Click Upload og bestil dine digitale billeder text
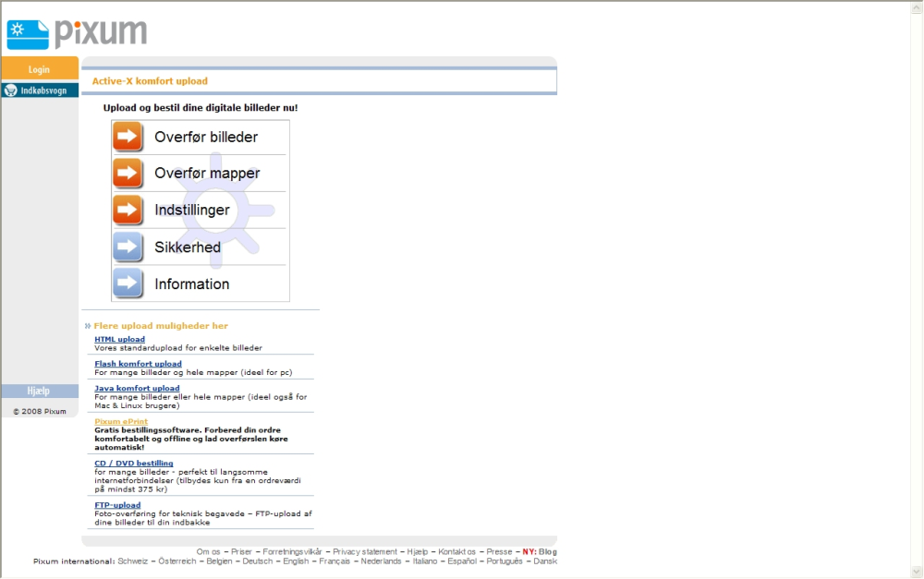Screen dimensions: 924x579 pos(201,108)
